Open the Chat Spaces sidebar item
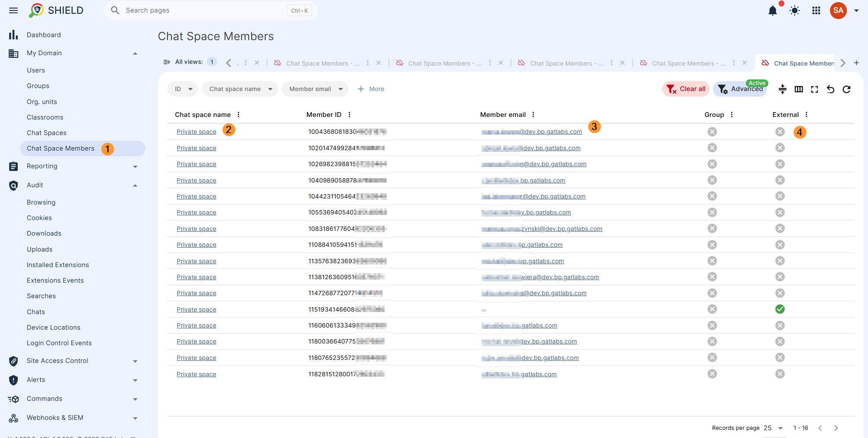Image resolution: width=868 pixels, height=438 pixels. pyautogui.click(x=47, y=133)
